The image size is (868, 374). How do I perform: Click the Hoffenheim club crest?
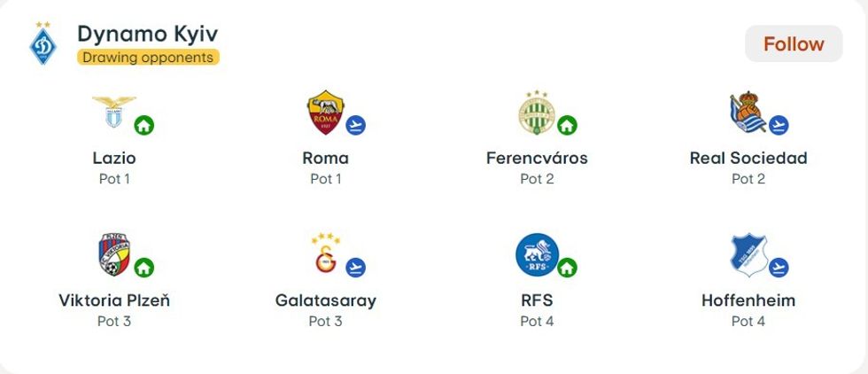pos(747,254)
